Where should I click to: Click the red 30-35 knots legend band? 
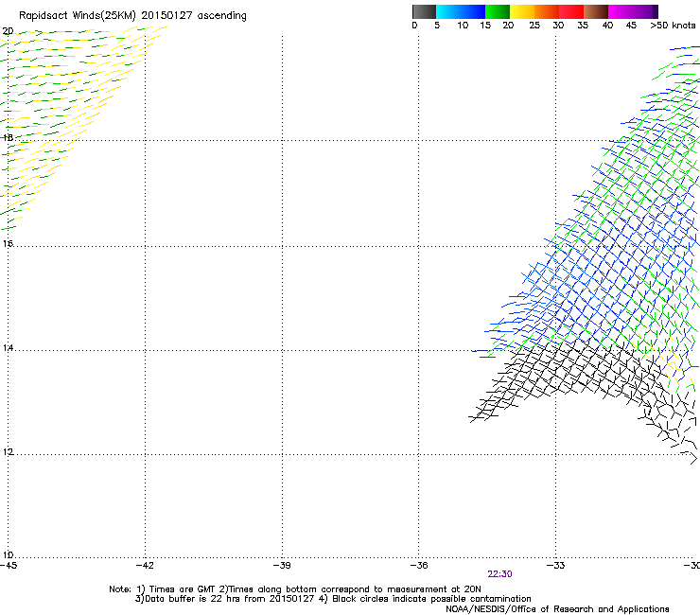pos(571,11)
